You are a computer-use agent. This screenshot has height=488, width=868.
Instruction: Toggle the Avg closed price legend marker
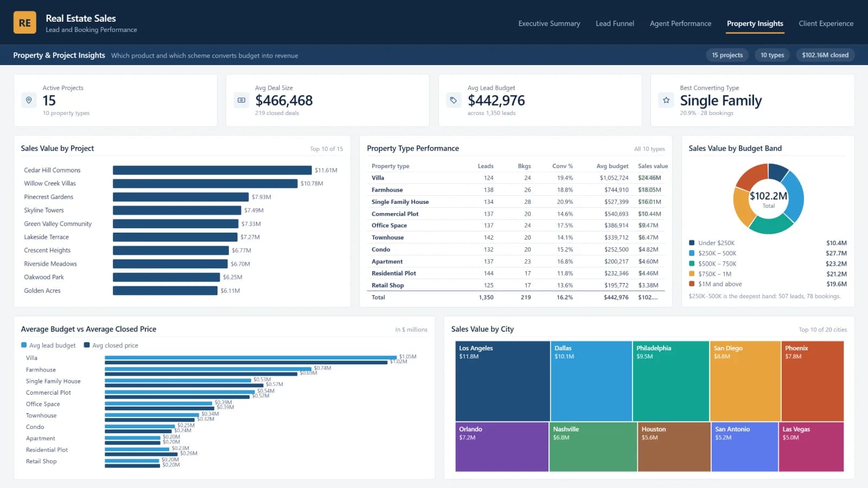[87, 345]
